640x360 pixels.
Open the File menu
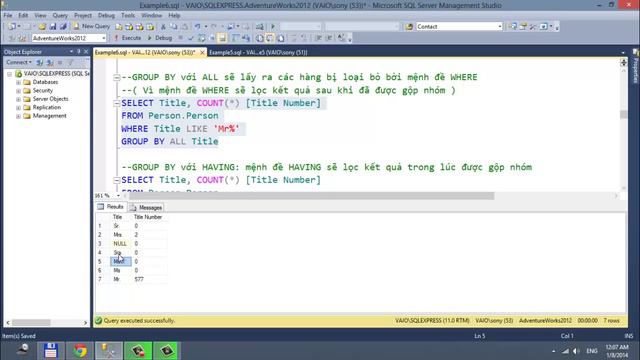pos(8,16)
